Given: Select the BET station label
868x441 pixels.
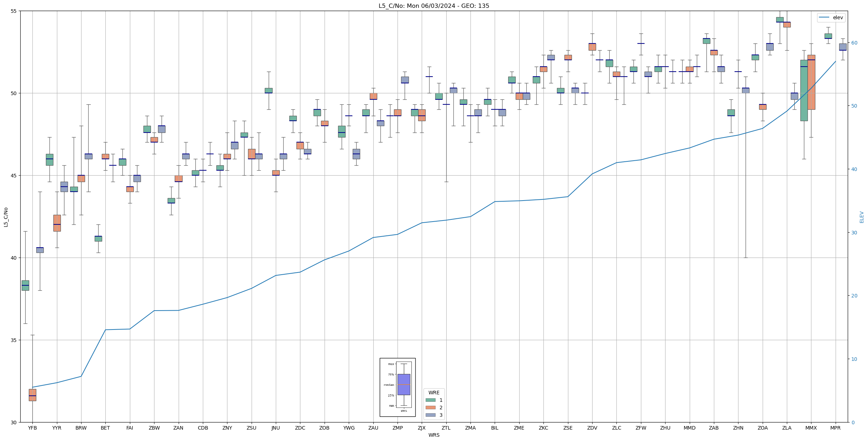Looking at the screenshot, I should 105,428.
